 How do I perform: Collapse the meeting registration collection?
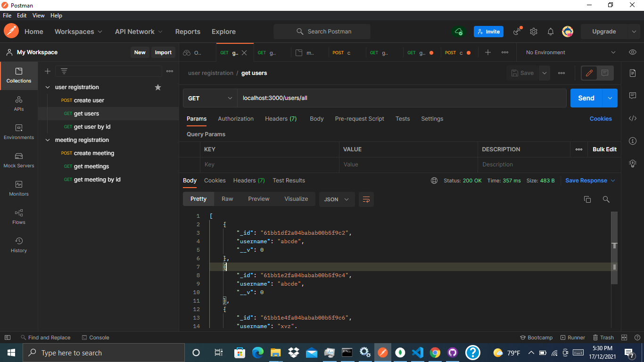48,140
